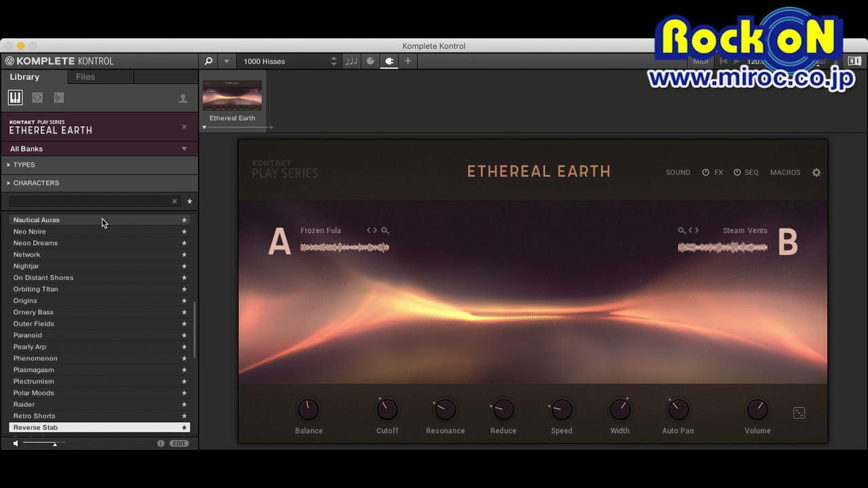Select the Neon Dreams preset

pos(99,243)
